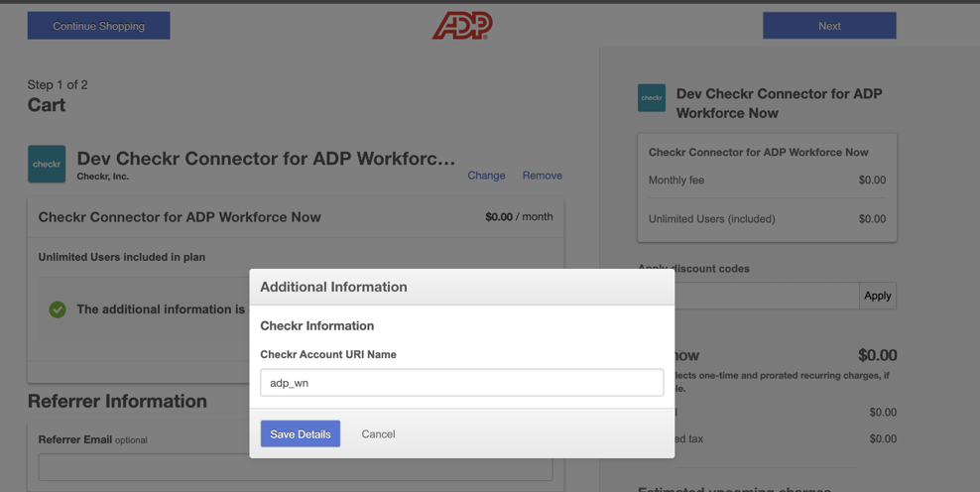
Task: Click the 'Additional Information' dialog title
Action: (333, 287)
